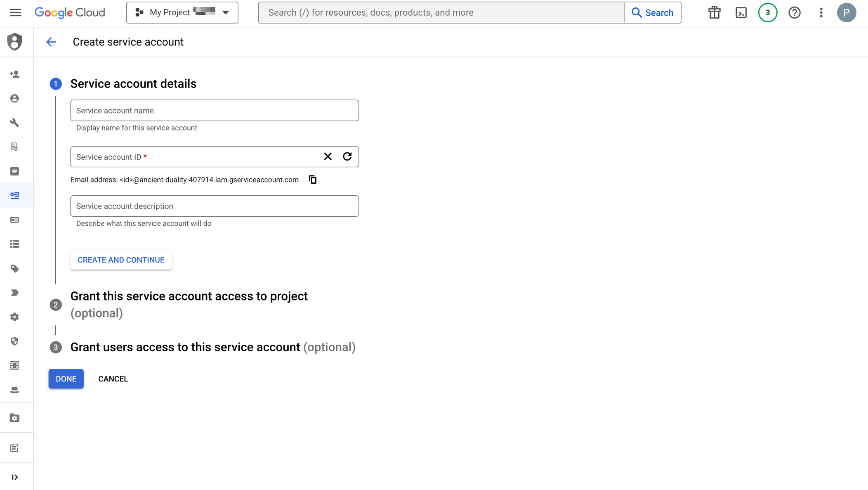
Task: Open the three-dot settings menu
Action: [x=821, y=13]
